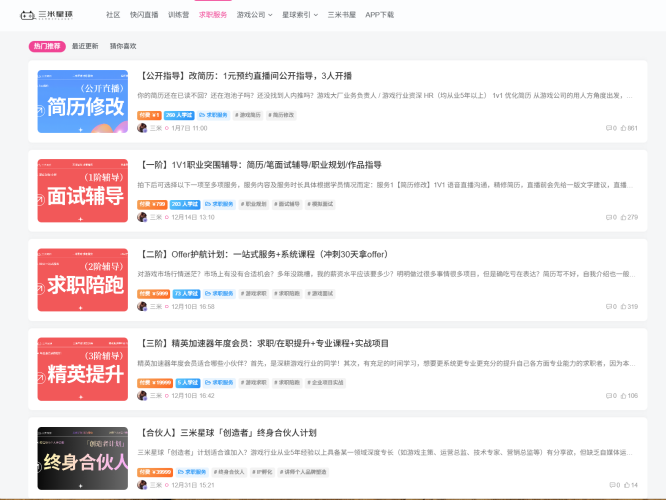Viewport: 666px width, 500px height.
Task: Open the 终身合伙人 black cover thumbnail
Action: click(x=82, y=458)
